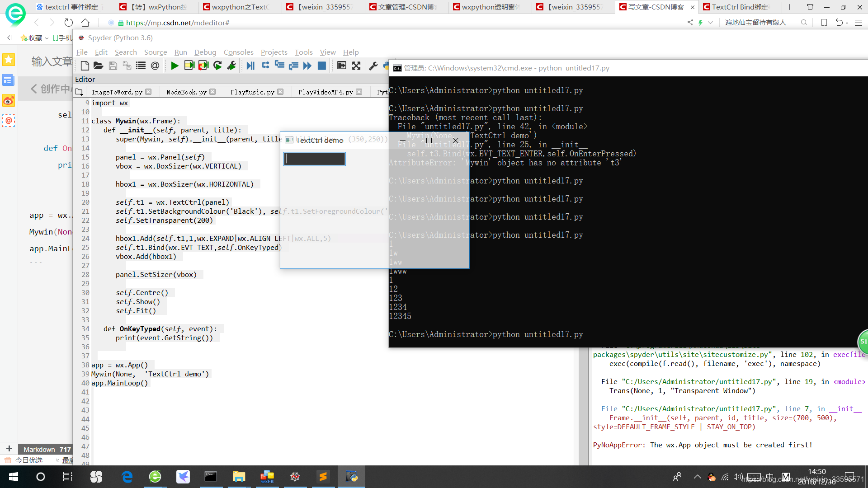
Task: Run current cell in Spyder
Action: 189,66
